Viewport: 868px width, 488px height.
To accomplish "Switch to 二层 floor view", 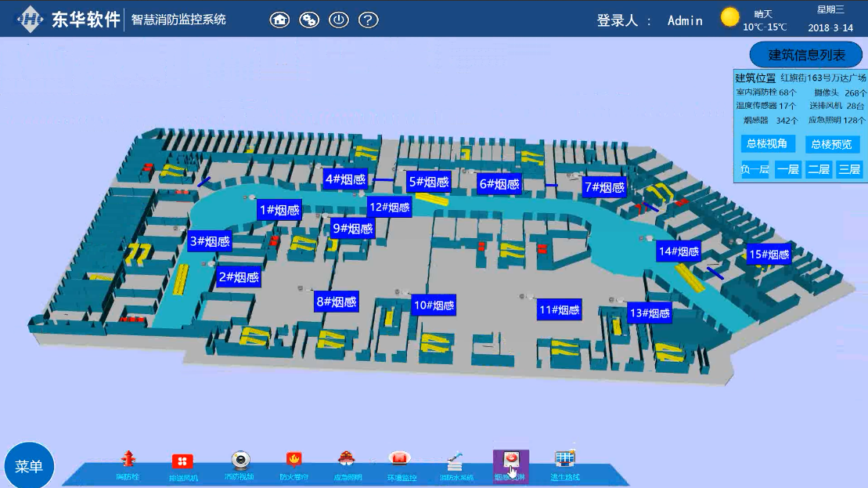I will pyautogui.click(x=819, y=169).
